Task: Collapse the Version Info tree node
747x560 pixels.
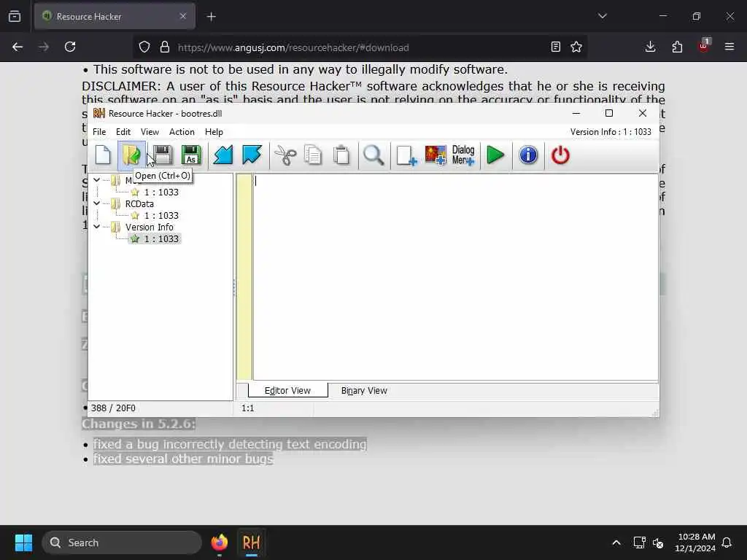Action: [x=97, y=227]
